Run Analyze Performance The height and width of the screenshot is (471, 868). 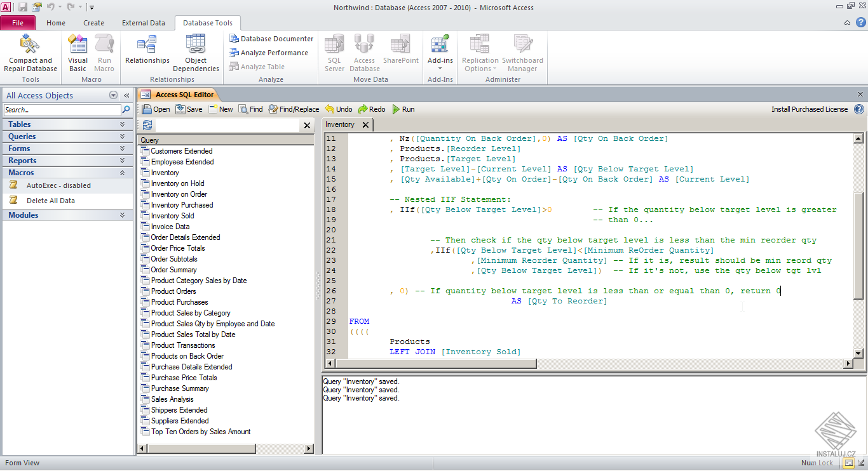269,53
